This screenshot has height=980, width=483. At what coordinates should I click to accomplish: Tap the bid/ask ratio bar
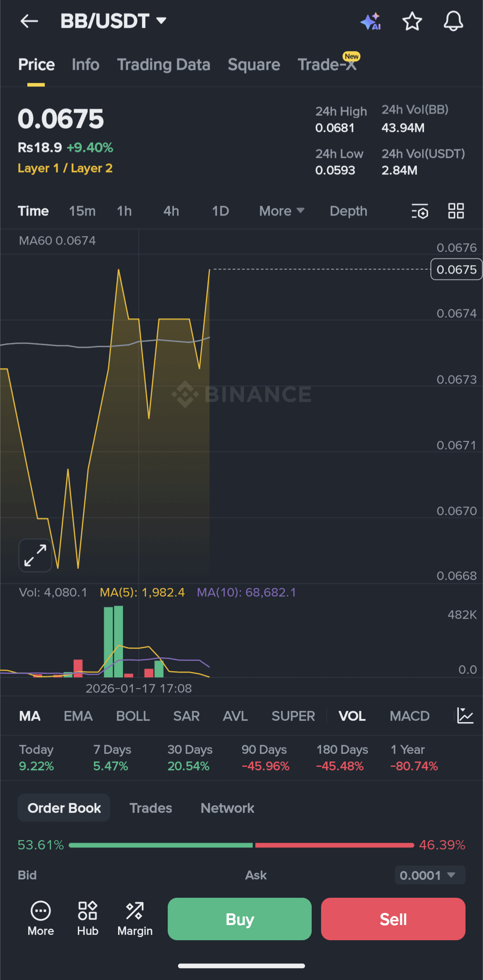click(x=241, y=845)
